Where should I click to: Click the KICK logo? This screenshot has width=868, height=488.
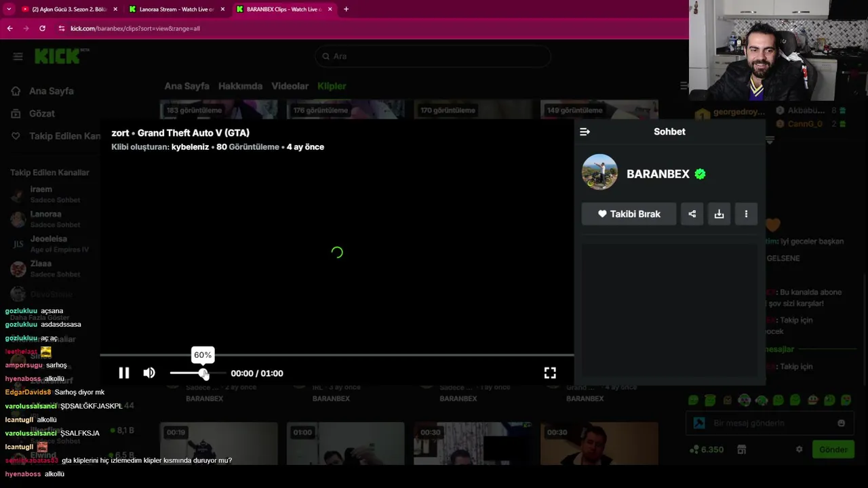[58, 56]
